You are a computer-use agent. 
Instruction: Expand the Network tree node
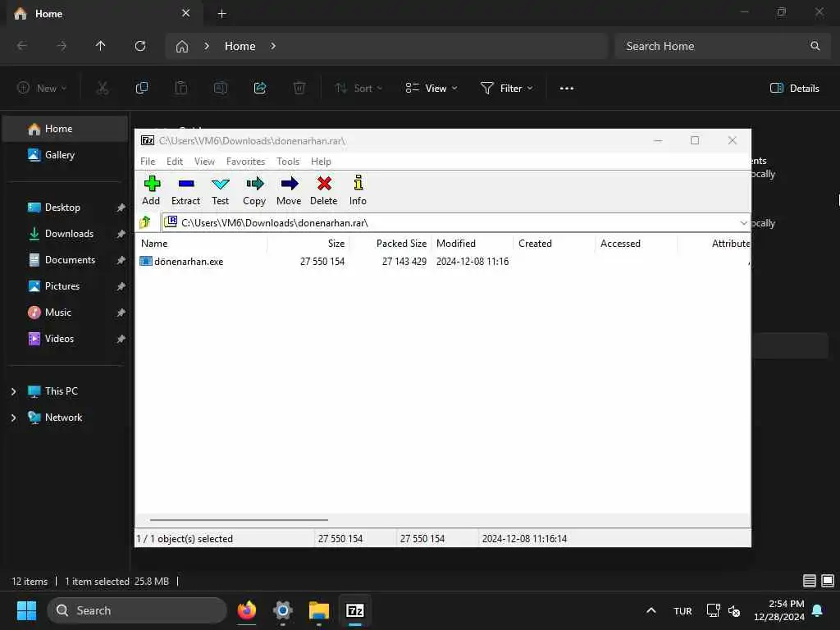[x=13, y=418]
